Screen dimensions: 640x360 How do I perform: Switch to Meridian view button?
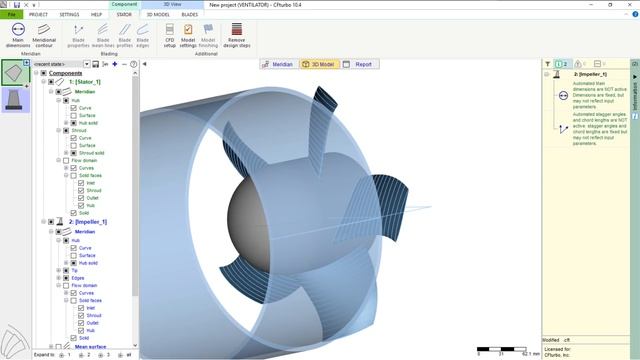pyautogui.click(x=278, y=64)
